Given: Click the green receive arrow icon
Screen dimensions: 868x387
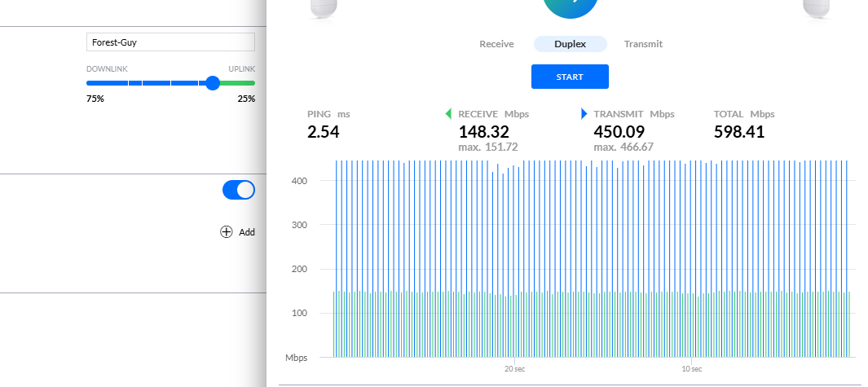Looking at the screenshot, I should pyautogui.click(x=448, y=114).
